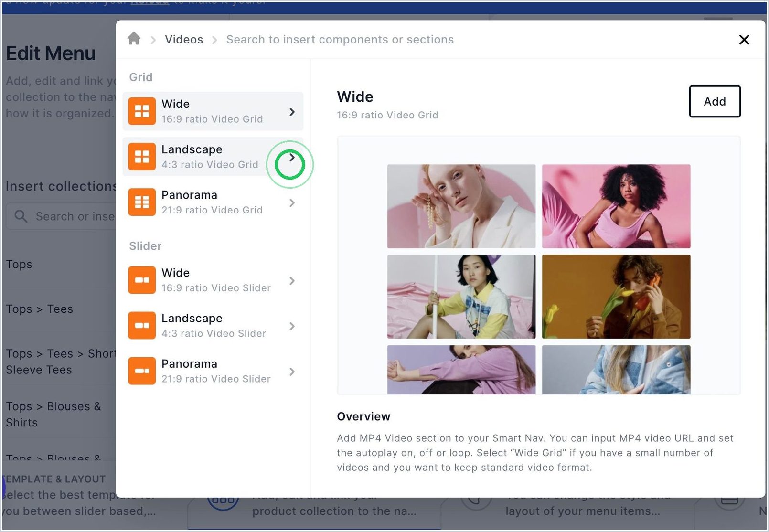
Task: Expand the Landscape Video Grid chevron
Action: coord(292,157)
